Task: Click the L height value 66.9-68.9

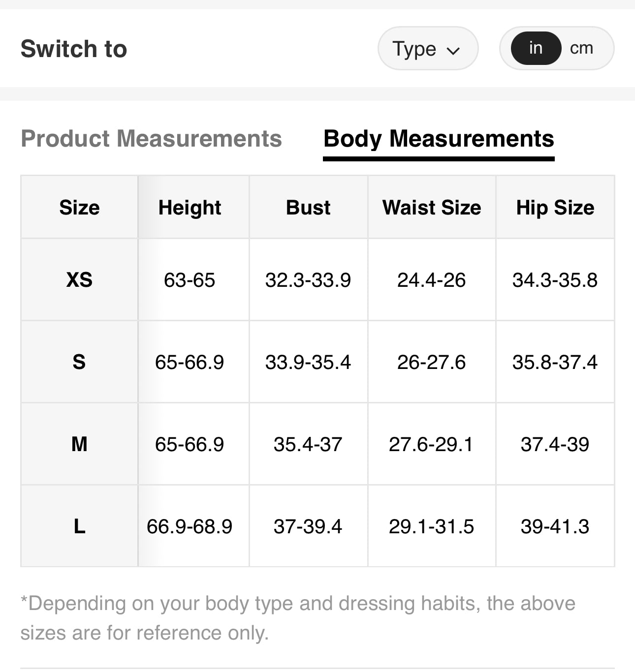Action: point(190,526)
